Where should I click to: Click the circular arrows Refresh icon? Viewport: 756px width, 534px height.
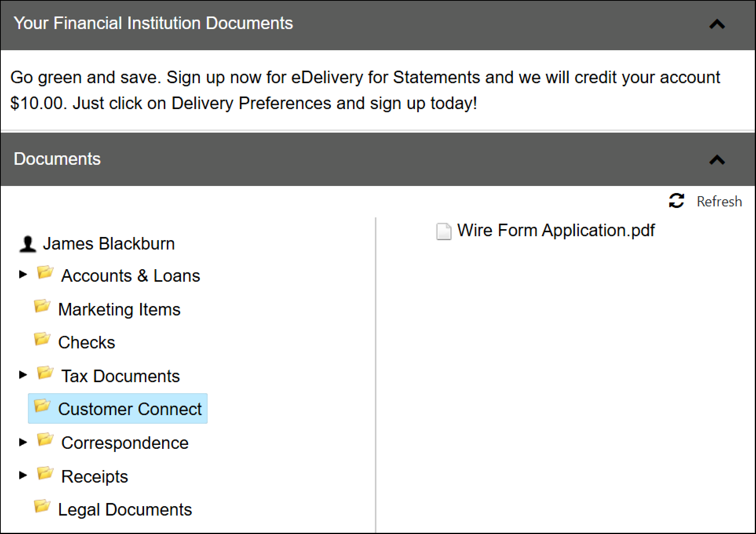coord(676,201)
